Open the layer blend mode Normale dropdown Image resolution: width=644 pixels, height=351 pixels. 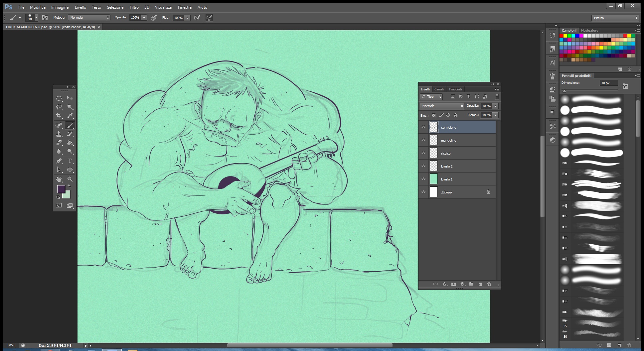442,106
